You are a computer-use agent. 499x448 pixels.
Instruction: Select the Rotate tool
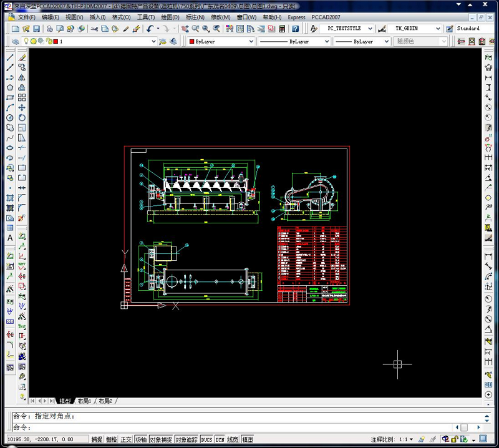[22, 117]
